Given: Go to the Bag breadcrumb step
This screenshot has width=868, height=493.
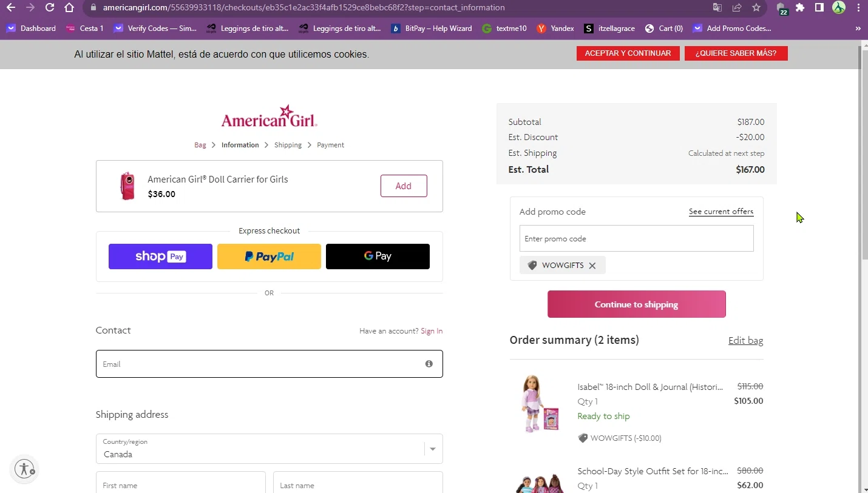Looking at the screenshot, I should pos(200,145).
